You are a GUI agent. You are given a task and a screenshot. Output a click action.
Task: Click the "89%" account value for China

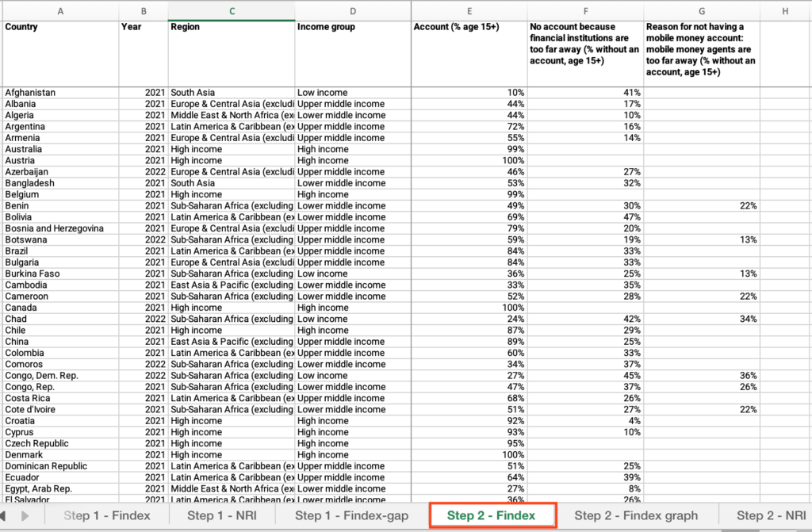[469, 342]
